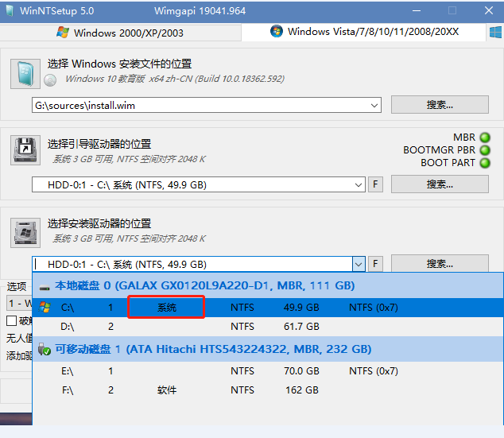Click the disc icon beside Windows 10 edition text
This screenshot has width=504, height=438.
(x=50, y=80)
